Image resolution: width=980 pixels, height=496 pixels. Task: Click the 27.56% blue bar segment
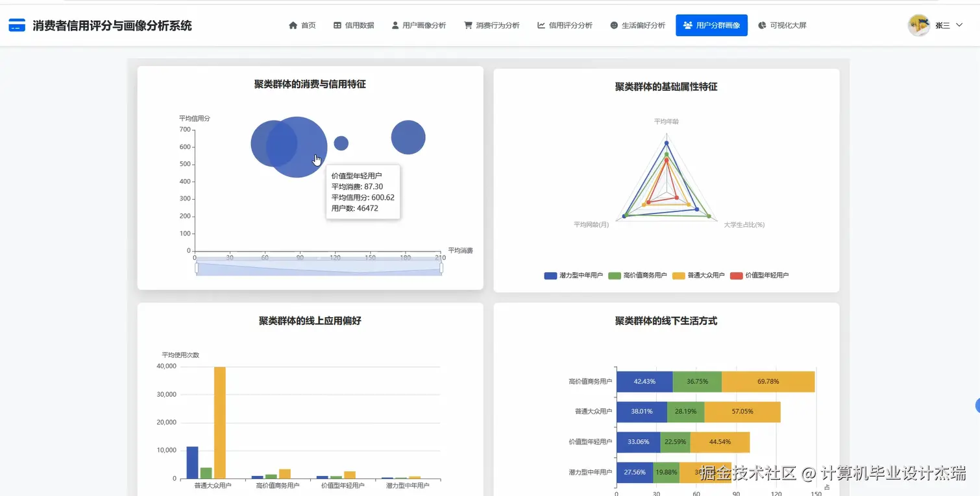[635, 473]
